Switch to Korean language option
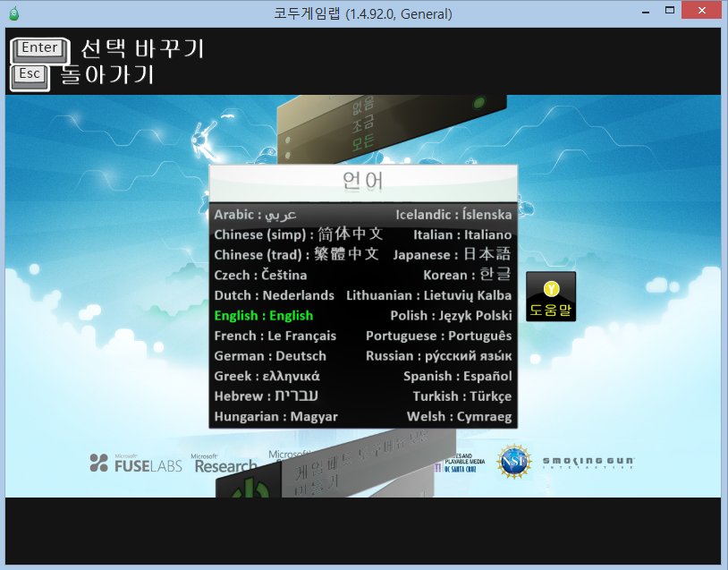The height and width of the screenshot is (570, 728). pos(467,275)
